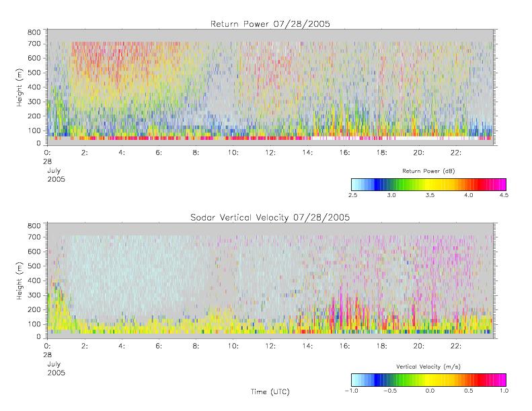Click the 4.5 tick on Return Power color bar
532x411 pixels.
point(504,195)
